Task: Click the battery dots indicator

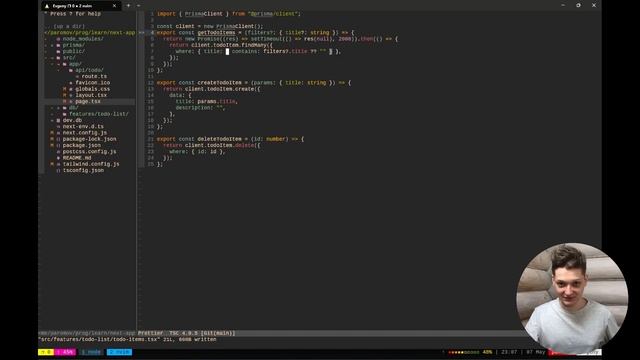Action: pos(464,352)
